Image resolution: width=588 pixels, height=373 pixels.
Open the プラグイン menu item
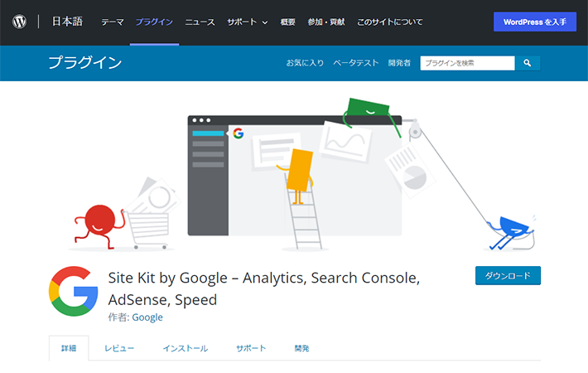(154, 22)
